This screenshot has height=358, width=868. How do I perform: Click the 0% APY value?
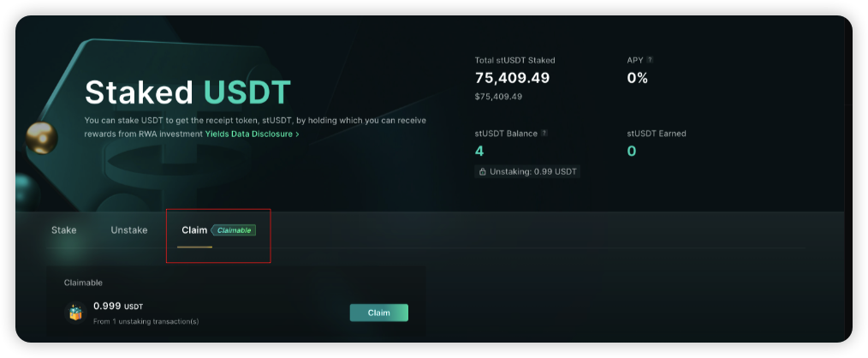(637, 78)
